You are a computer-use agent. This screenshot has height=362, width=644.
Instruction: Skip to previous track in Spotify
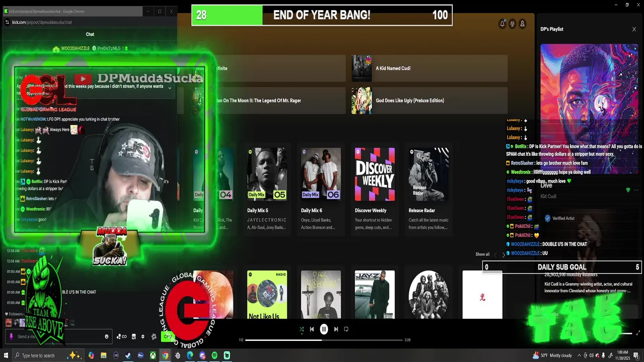312,329
